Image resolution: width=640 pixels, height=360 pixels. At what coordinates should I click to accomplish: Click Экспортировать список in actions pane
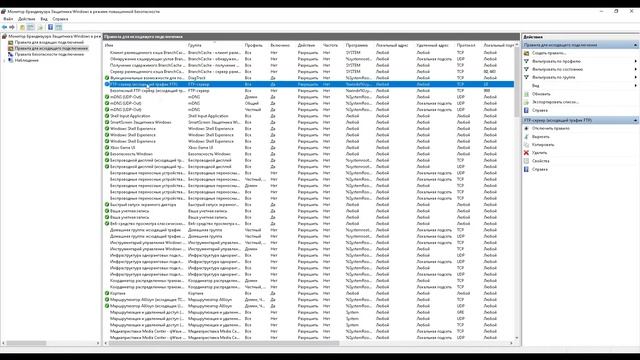[x=555, y=102]
